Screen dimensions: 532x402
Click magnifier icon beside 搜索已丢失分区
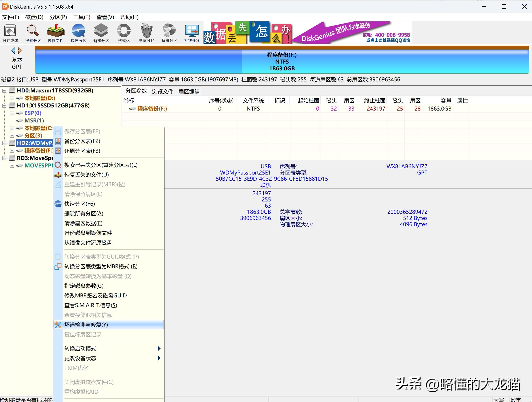(x=58, y=165)
